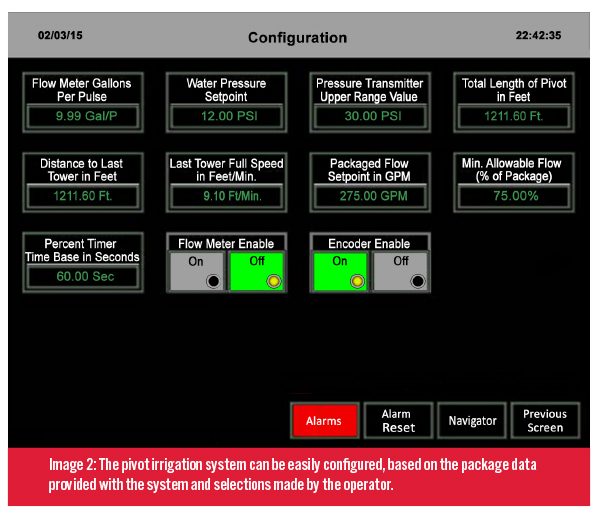
Task: Adjust Last Tower Full Speed value
Action: click(x=226, y=195)
